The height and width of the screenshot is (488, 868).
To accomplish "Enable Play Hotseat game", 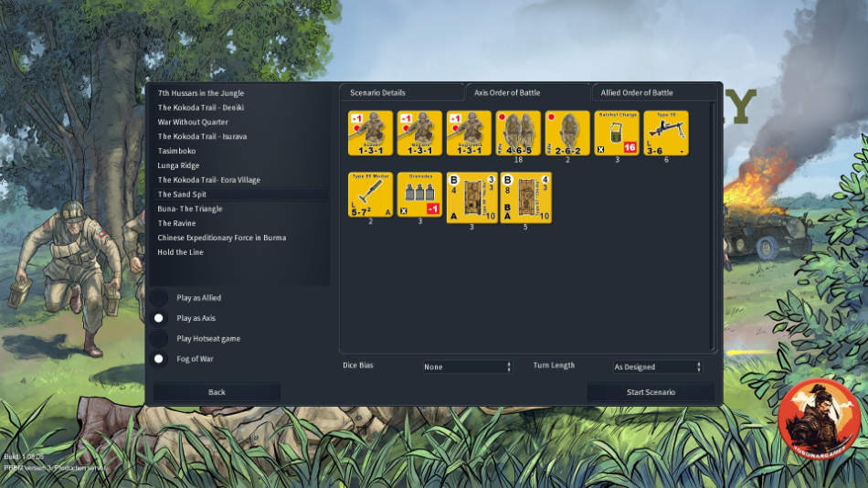I will click(159, 338).
